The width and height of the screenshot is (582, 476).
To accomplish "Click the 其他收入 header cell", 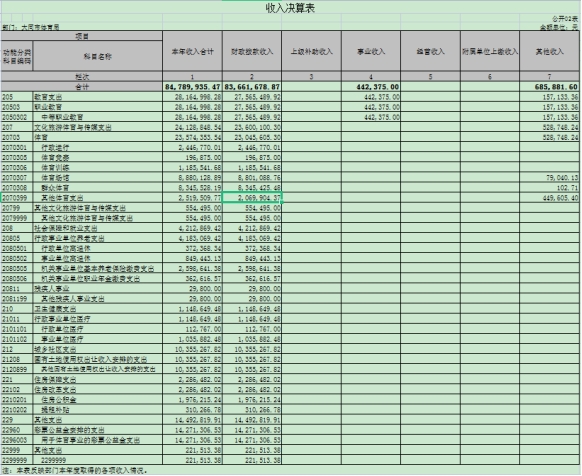I will (x=549, y=51).
